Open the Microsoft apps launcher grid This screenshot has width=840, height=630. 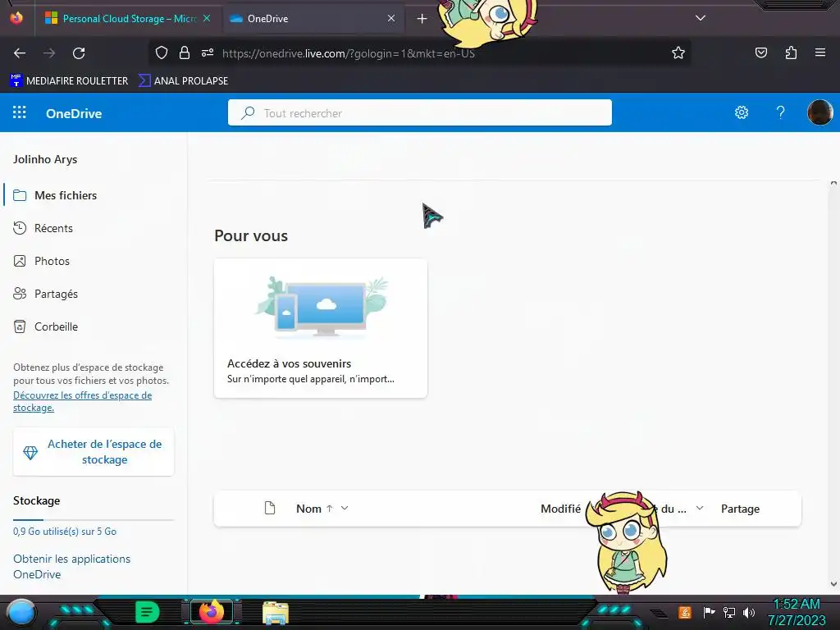coord(20,112)
